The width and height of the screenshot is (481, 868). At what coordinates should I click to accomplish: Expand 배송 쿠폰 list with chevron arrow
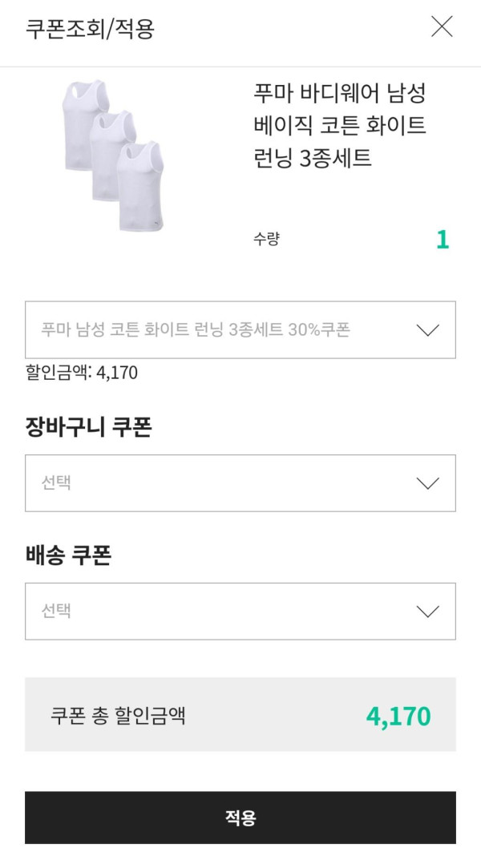coord(428,611)
